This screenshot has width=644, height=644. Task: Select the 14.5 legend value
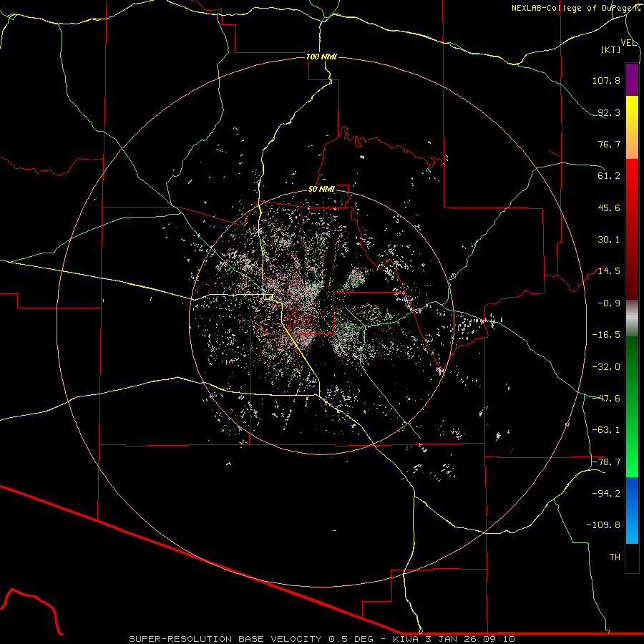click(609, 271)
